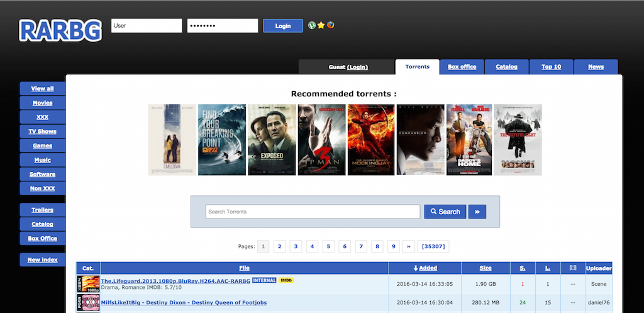Open the Tumbledown poster
The width and height of the screenshot is (644, 313).
[x=172, y=139]
